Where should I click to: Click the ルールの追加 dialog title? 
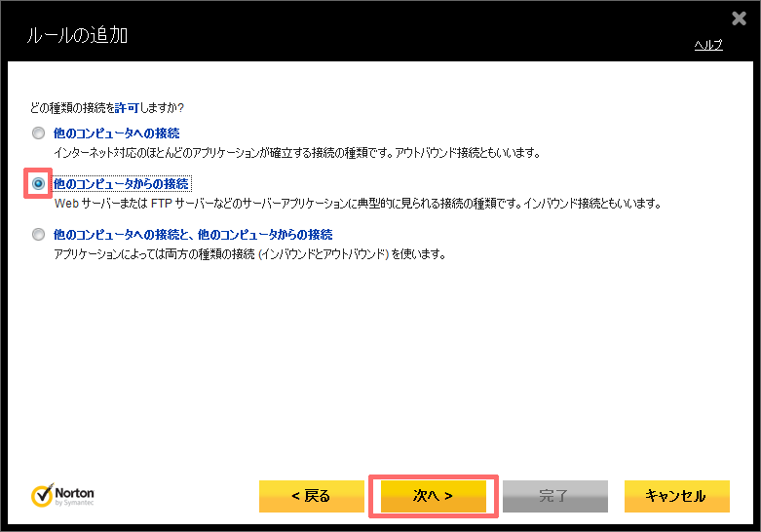pyautogui.click(x=71, y=37)
